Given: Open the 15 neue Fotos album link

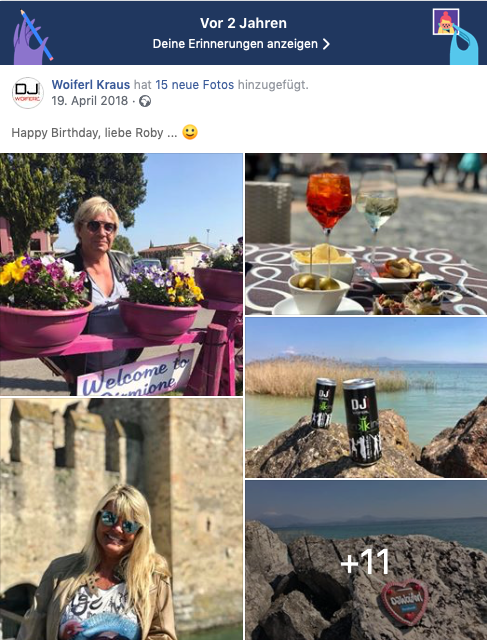Looking at the screenshot, I should [x=195, y=85].
